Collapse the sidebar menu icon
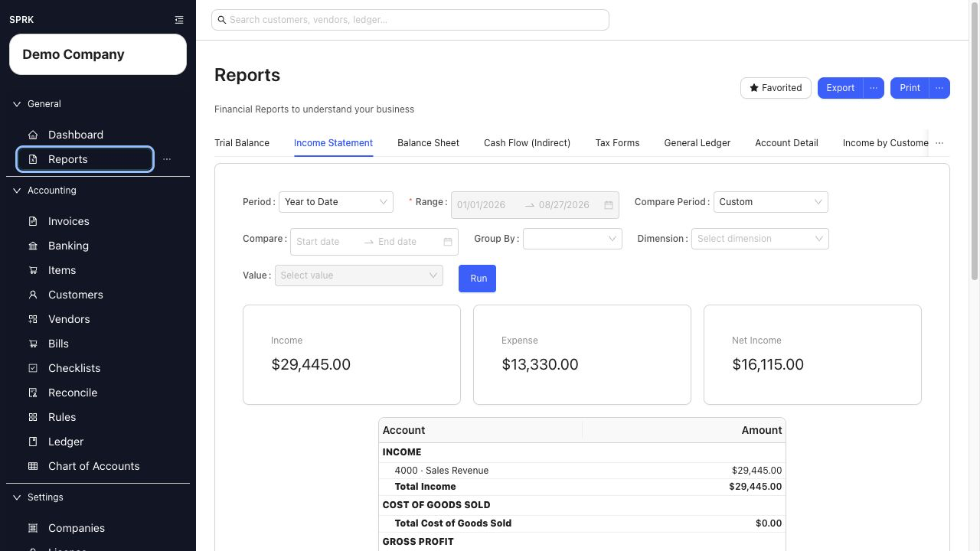The width and height of the screenshot is (980, 551). (x=179, y=20)
